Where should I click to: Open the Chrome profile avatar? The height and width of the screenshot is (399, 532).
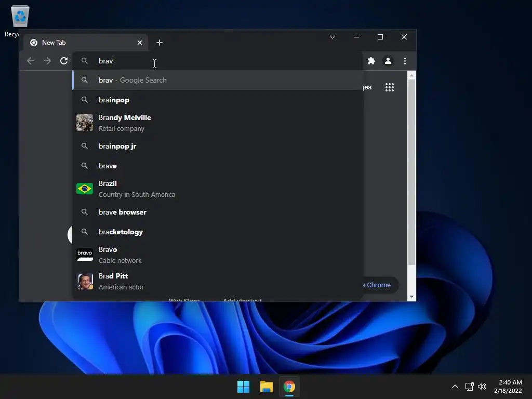(x=388, y=61)
